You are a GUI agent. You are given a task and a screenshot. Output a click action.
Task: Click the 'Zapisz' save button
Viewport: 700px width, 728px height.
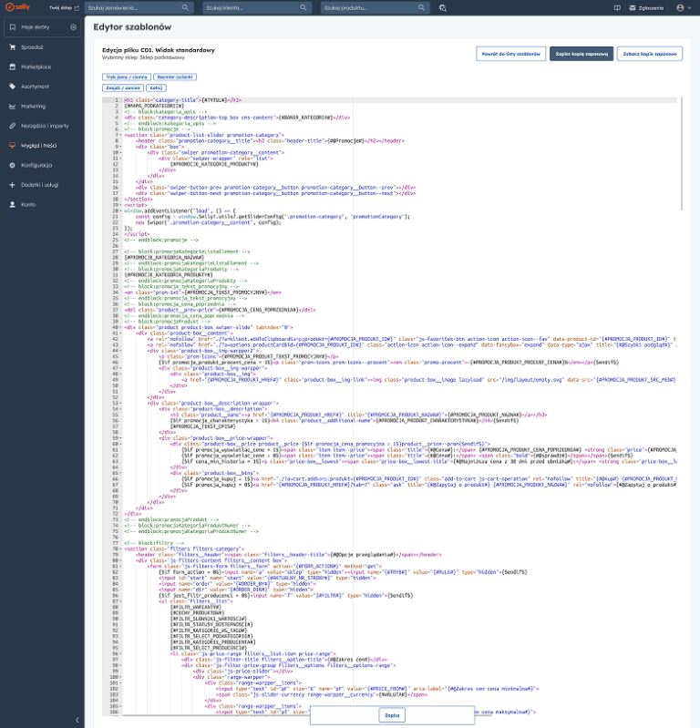392,715
